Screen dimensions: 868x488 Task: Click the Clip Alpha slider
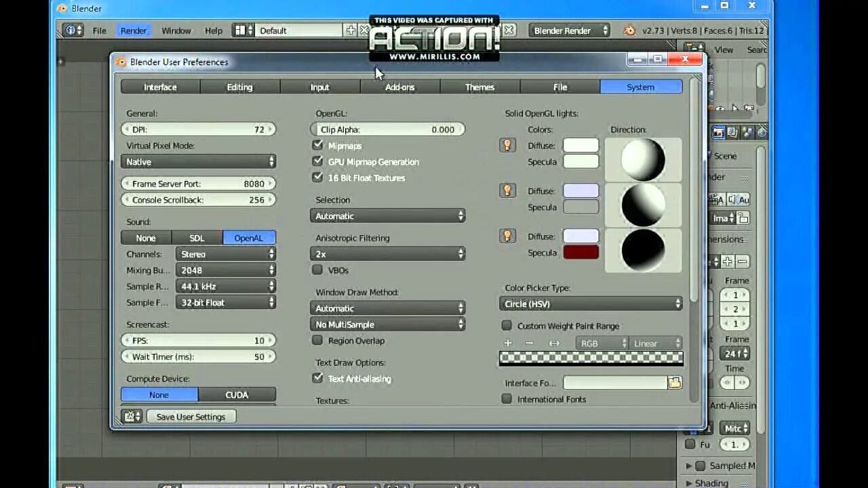388,129
